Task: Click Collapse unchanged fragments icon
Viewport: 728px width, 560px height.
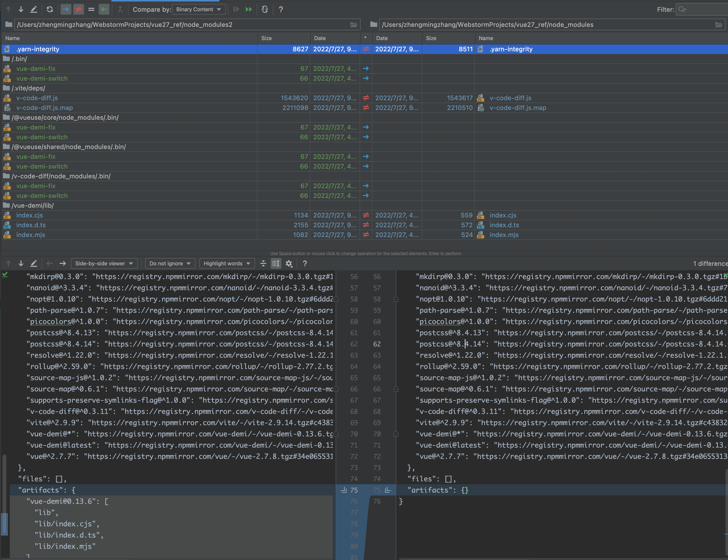Action: (x=263, y=263)
